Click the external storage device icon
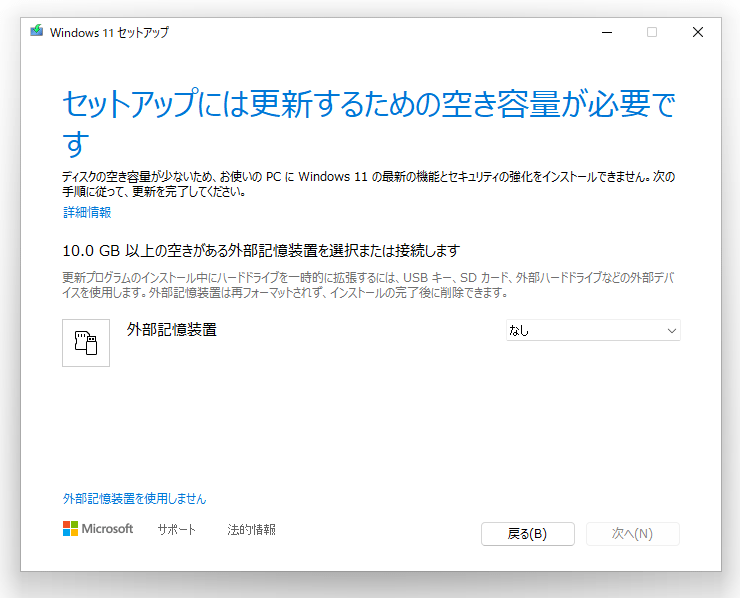This screenshot has width=740, height=598. tap(86, 343)
